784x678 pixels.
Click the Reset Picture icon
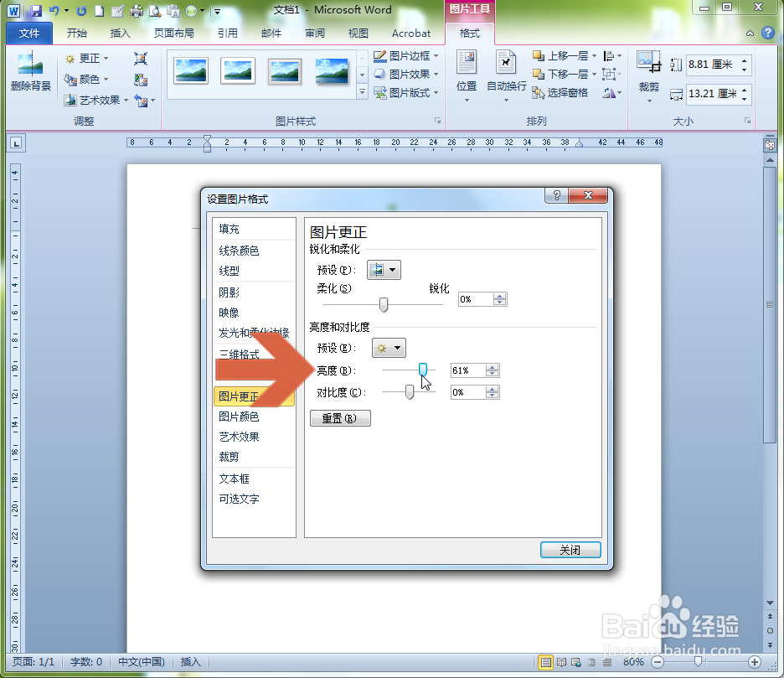(x=142, y=101)
